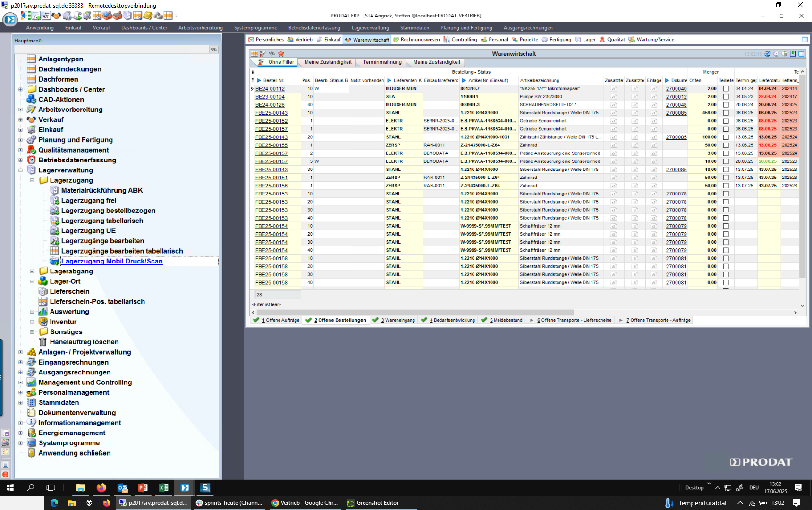Screen dimensions: 812x510
Task: Click the binoculars search icon in Hauptmenü
Action: coord(214,50)
